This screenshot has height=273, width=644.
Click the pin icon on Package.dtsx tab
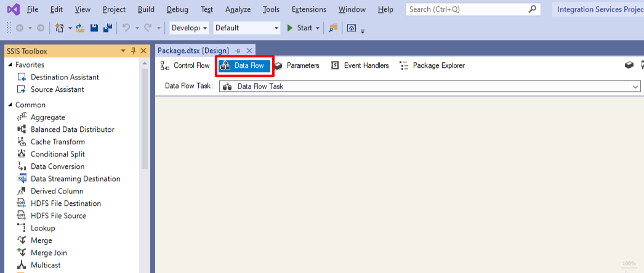coord(238,51)
